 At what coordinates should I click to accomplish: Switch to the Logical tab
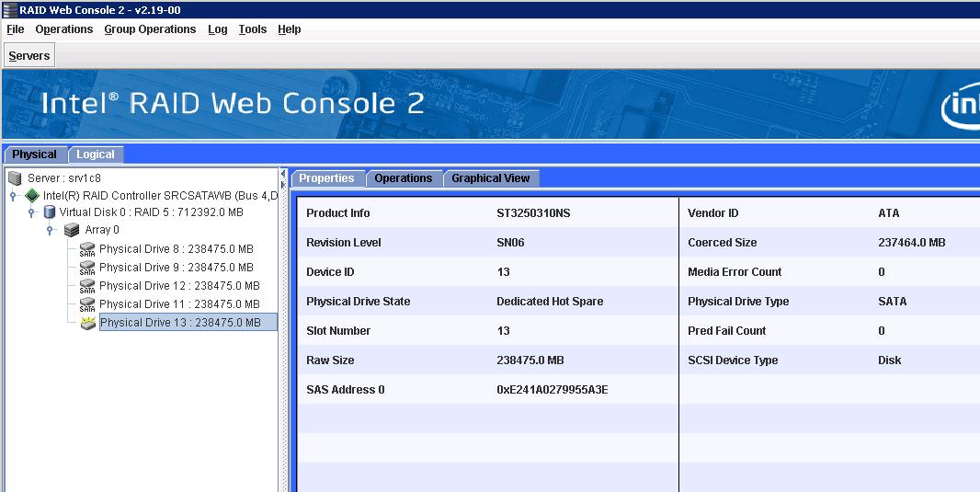(x=96, y=154)
